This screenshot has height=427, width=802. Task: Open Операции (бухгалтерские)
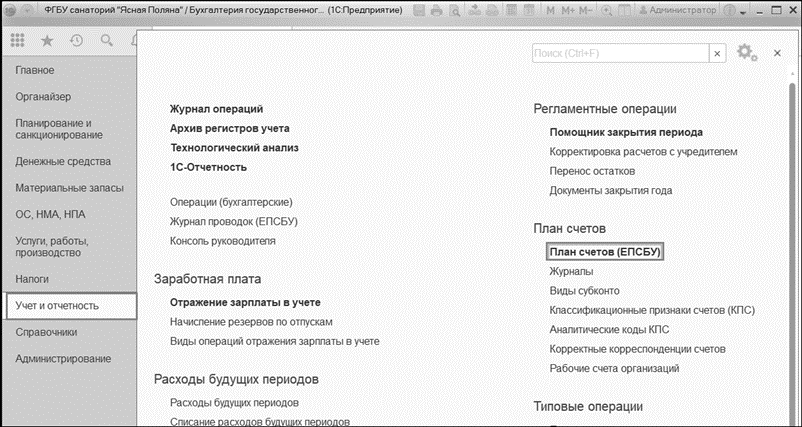pyautogui.click(x=231, y=203)
